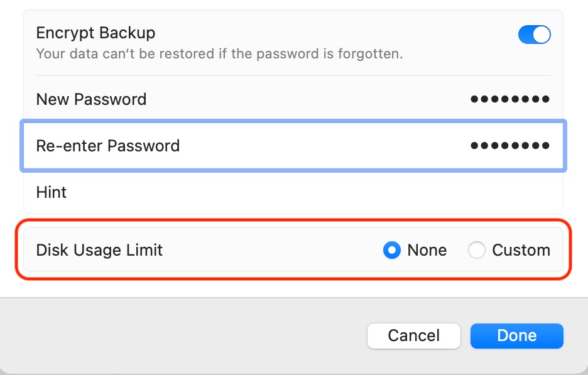Screen dimensions: 588x375
Task: Select the None disk usage radio button
Action: pos(392,251)
